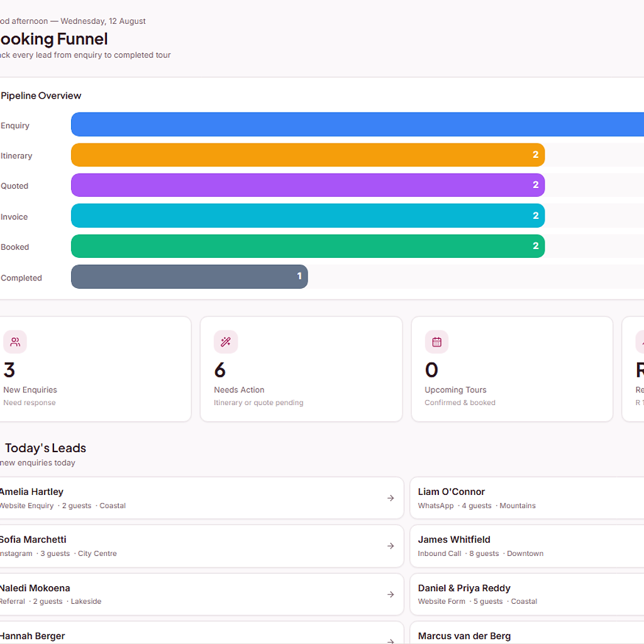Click the grey Completed pipeline bar

pyautogui.click(x=189, y=277)
